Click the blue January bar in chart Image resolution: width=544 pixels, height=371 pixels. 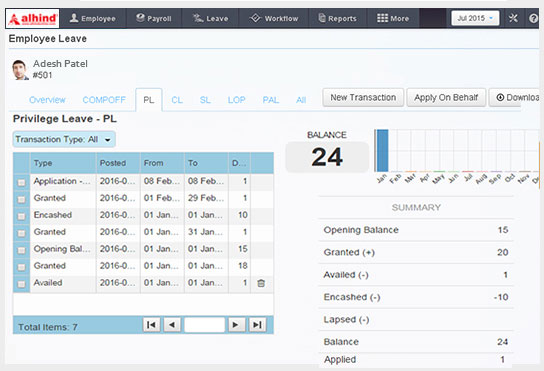pyautogui.click(x=382, y=150)
